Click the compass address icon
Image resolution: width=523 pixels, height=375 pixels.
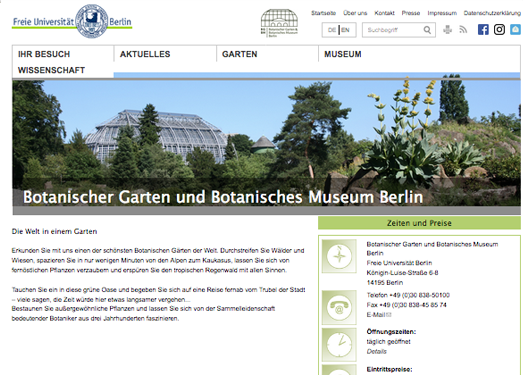(x=339, y=256)
